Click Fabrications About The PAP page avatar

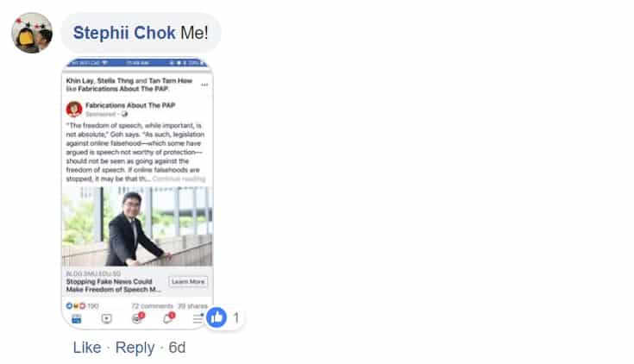[x=74, y=110]
